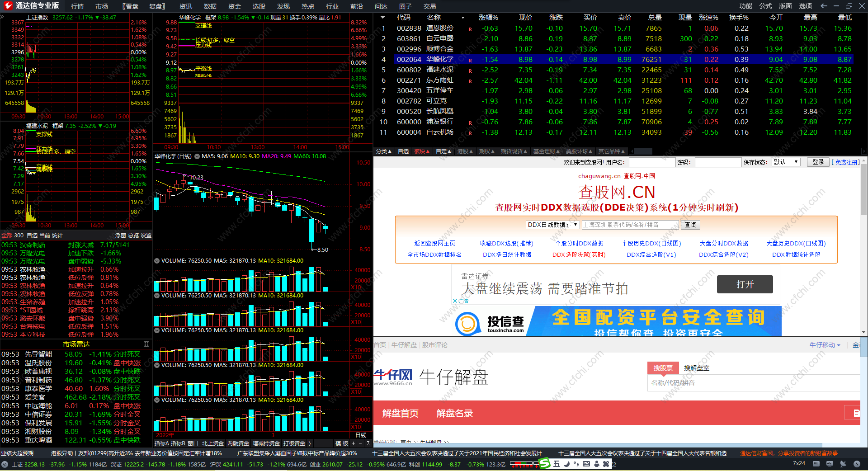The height and width of the screenshot is (471, 868).
Task: Click the 查询 query button
Action: [690, 225]
